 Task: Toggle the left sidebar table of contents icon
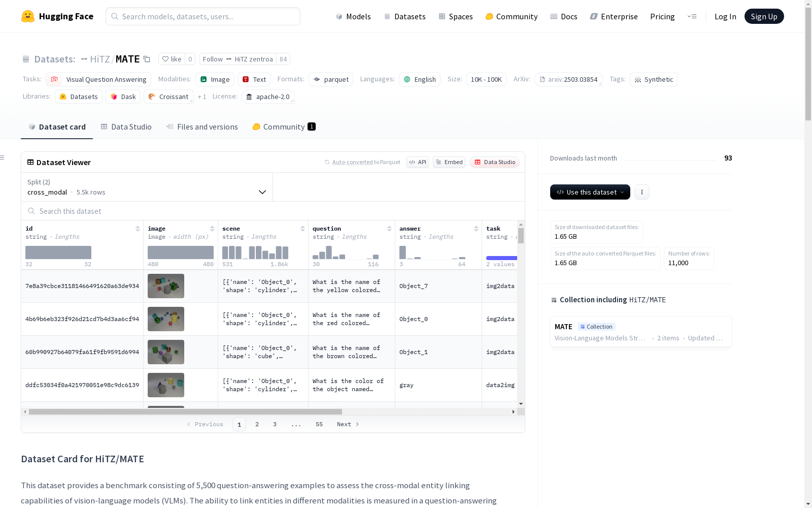[3, 157]
